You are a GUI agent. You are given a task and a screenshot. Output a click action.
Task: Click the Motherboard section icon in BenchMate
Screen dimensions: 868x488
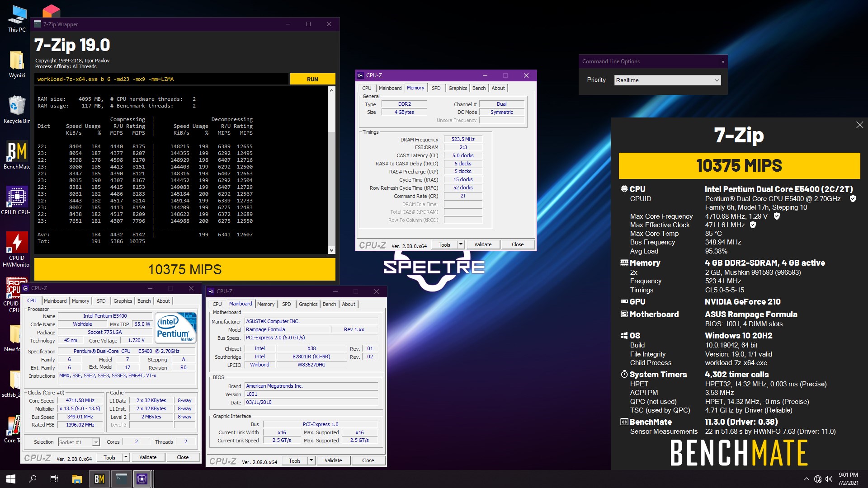click(x=624, y=314)
